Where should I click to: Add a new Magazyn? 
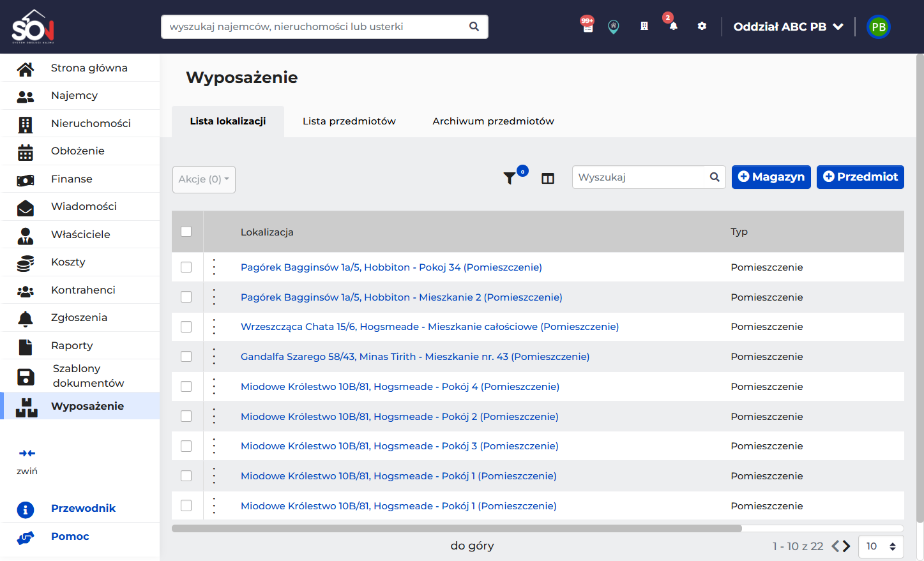pos(771,177)
